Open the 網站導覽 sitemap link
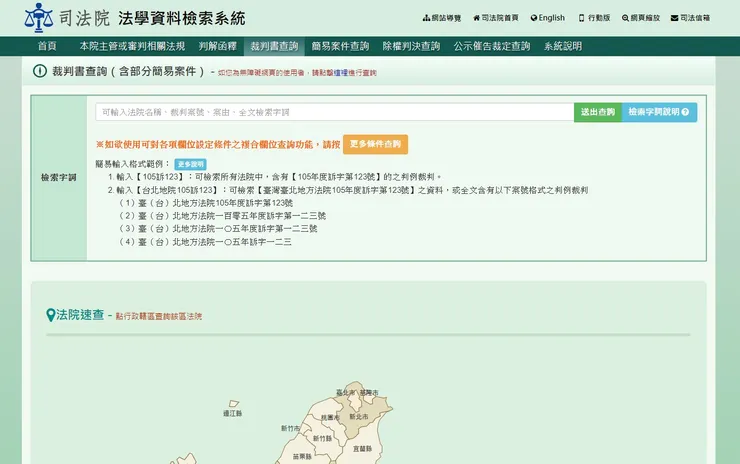 [x=442, y=18]
